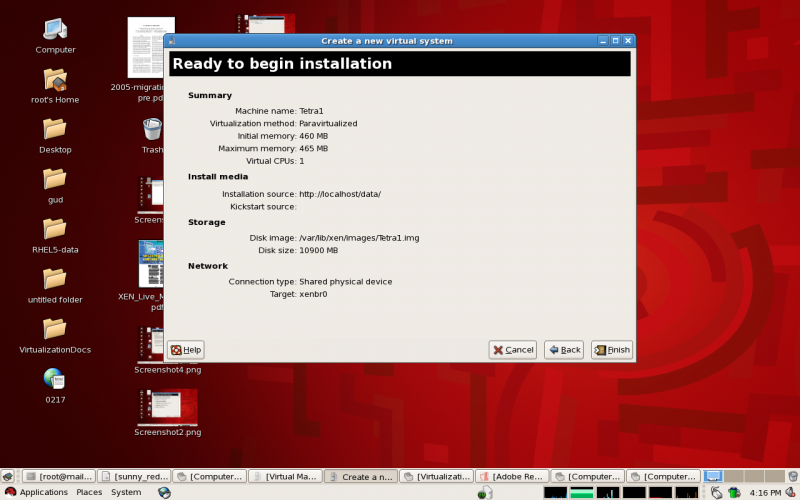The height and width of the screenshot is (500, 800).
Task: Click the 465 MB maximum memory value
Action: click(x=313, y=148)
